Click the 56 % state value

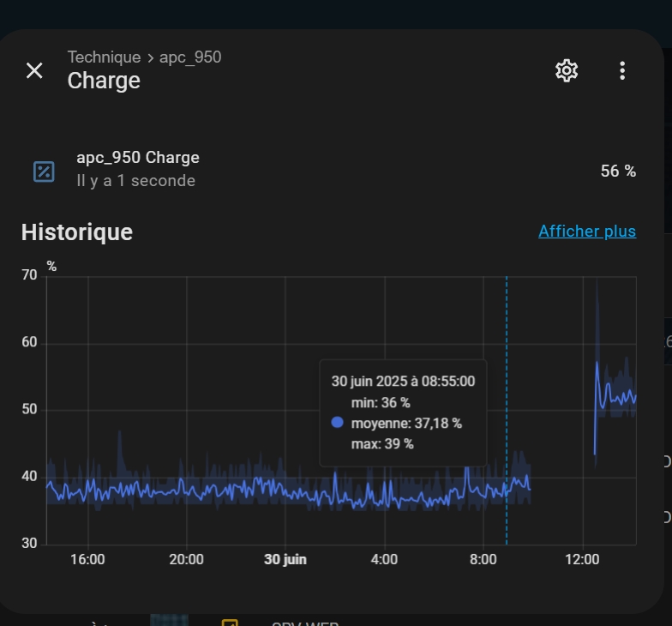618,172
